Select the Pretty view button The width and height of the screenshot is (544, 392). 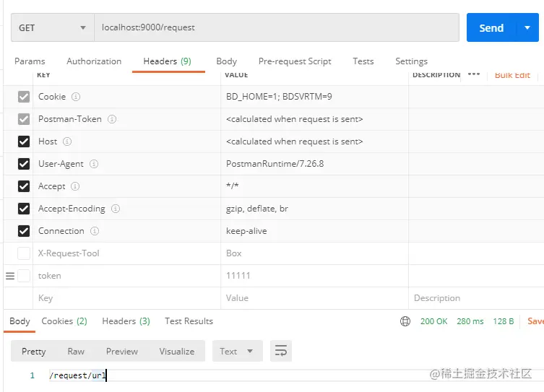click(34, 351)
